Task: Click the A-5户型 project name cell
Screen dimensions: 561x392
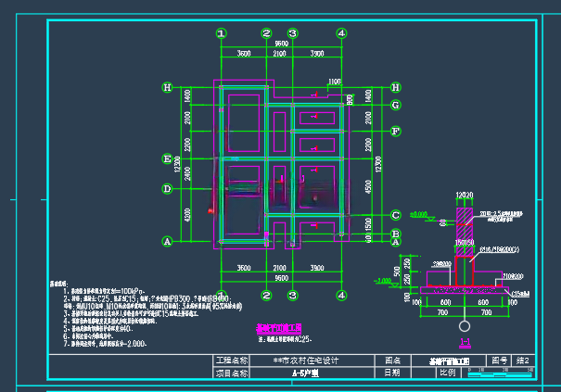Action: [312, 373]
